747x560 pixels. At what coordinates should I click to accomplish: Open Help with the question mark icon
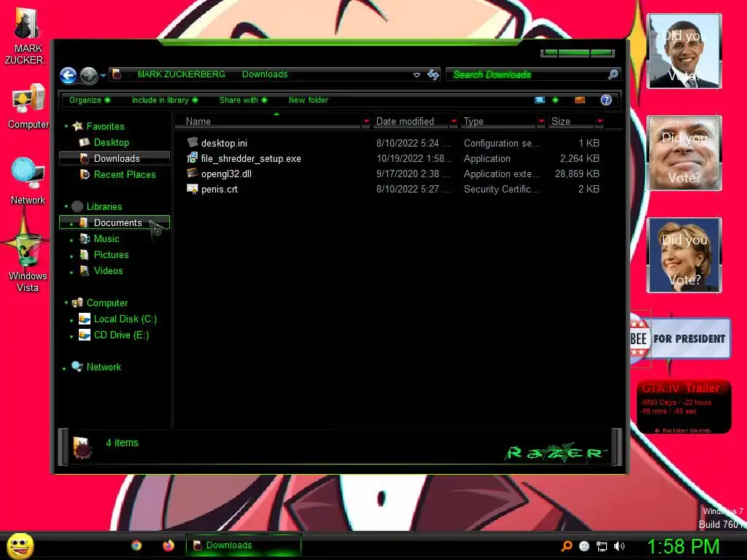(x=606, y=100)
